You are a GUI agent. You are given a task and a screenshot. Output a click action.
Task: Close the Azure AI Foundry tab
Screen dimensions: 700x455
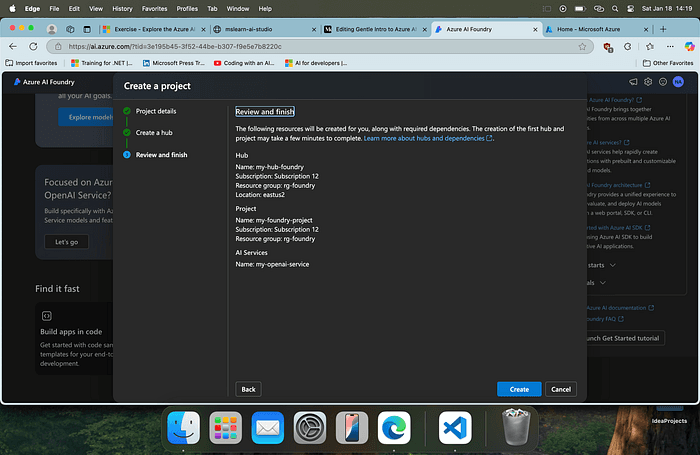click(535, 29)
